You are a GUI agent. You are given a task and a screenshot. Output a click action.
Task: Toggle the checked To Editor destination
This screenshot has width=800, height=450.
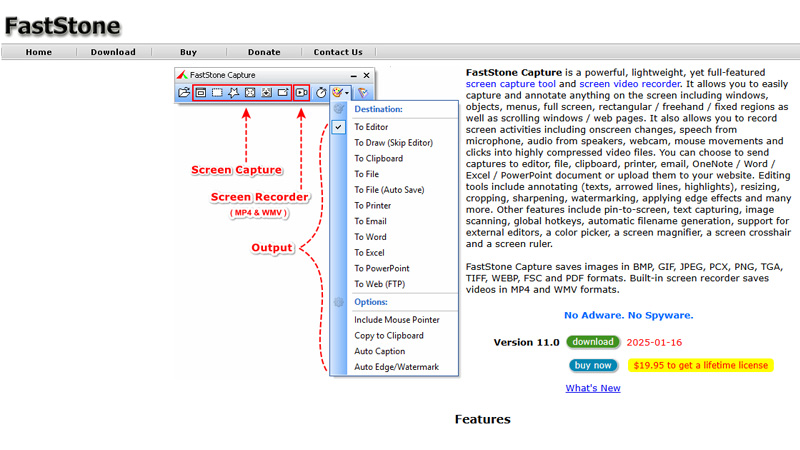370,127
